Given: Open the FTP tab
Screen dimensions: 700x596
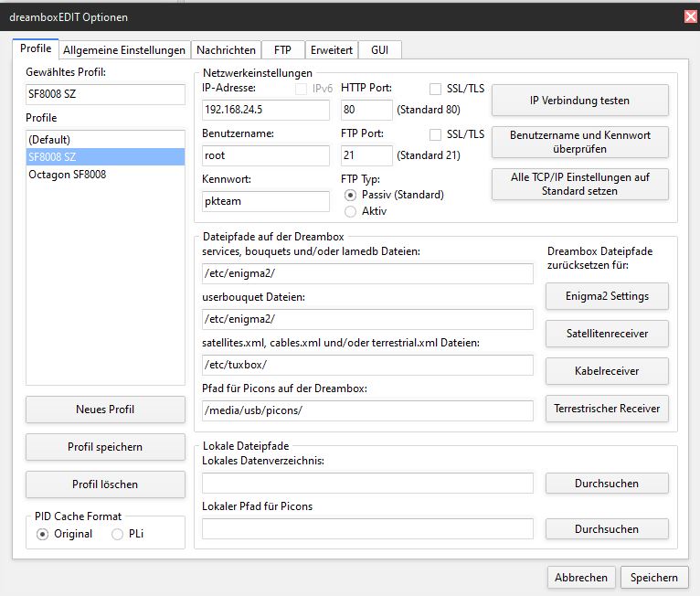Looking at the screenshot, I should (282, 50).
